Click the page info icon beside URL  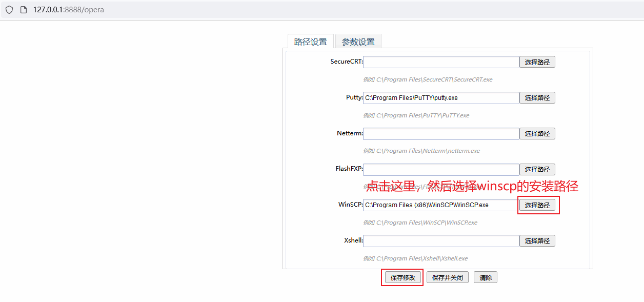23,10
